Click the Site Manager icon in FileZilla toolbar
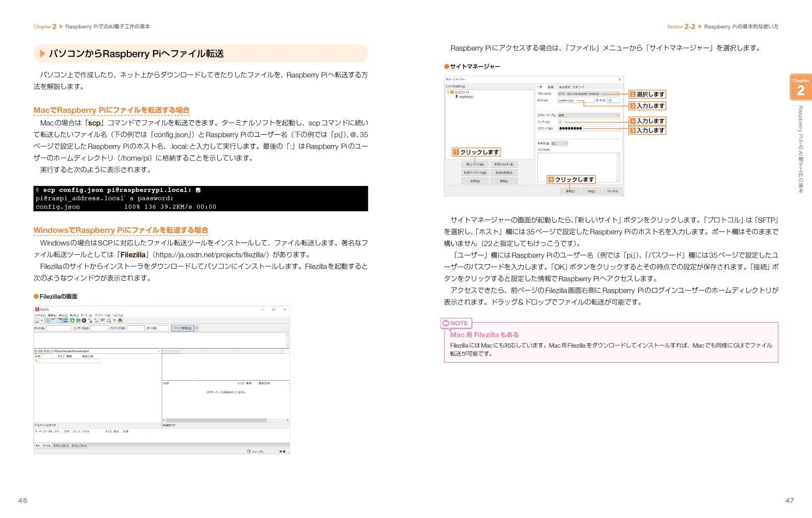812x518 pixels. pos(37,321)
